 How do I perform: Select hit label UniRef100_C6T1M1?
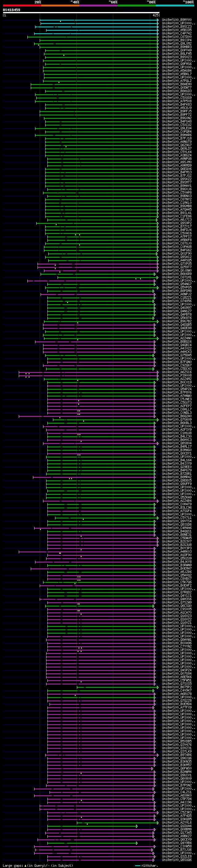pos(177,277)
